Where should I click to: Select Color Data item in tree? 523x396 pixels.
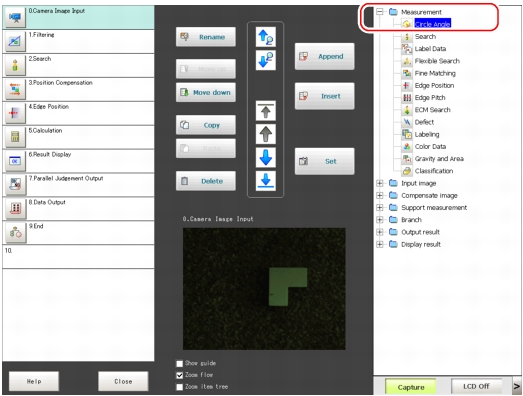[430, 146]
